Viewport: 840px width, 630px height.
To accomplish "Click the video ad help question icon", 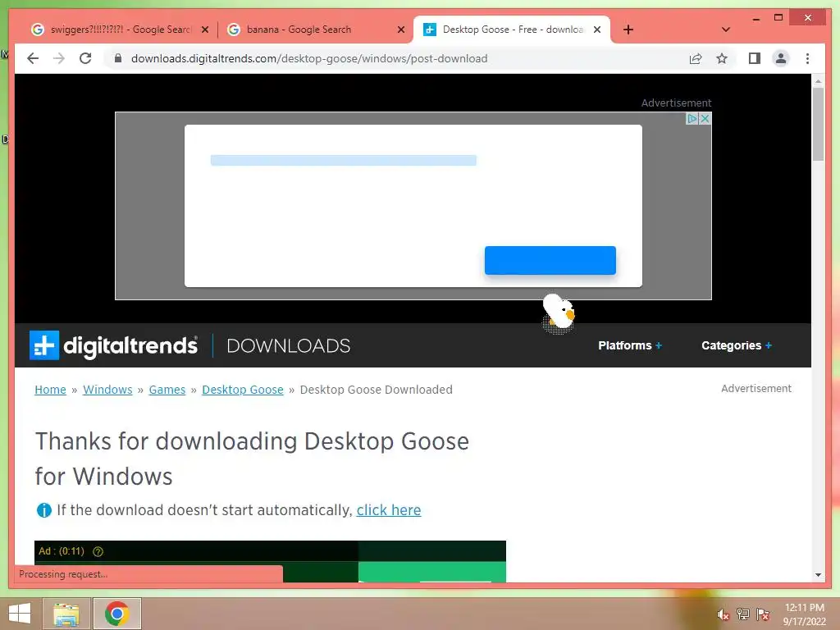I will click(x=98, y=551).
